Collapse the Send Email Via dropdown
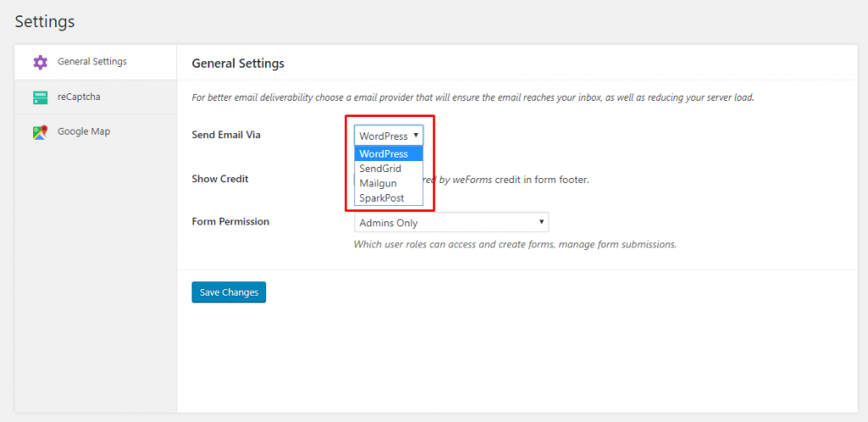868x422 pixels. [x=388, y=136]
